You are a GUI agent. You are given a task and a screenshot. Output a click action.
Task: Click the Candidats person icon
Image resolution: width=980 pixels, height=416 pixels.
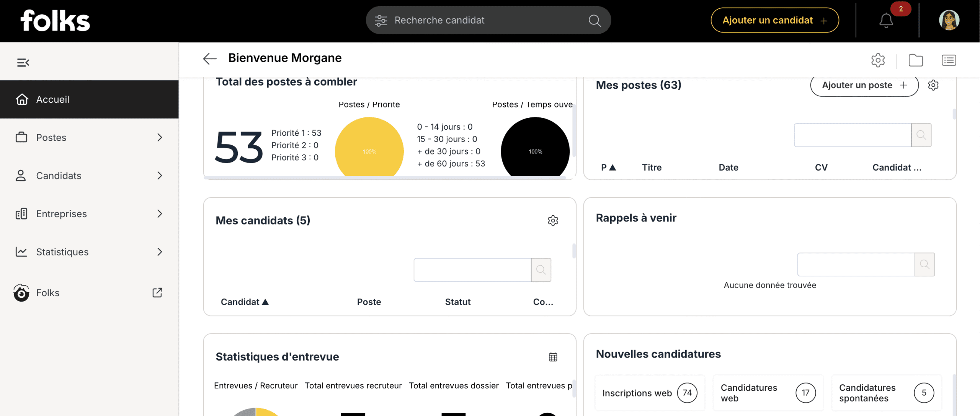tap(21, 175)
